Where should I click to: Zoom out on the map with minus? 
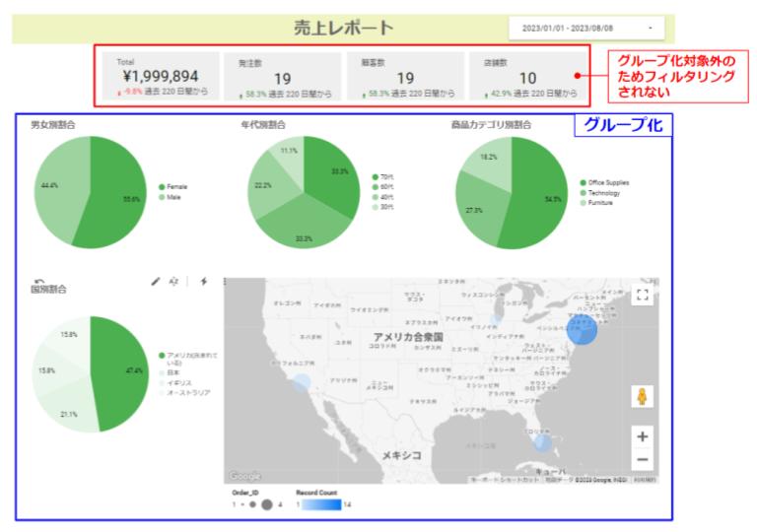click(642, 459)
